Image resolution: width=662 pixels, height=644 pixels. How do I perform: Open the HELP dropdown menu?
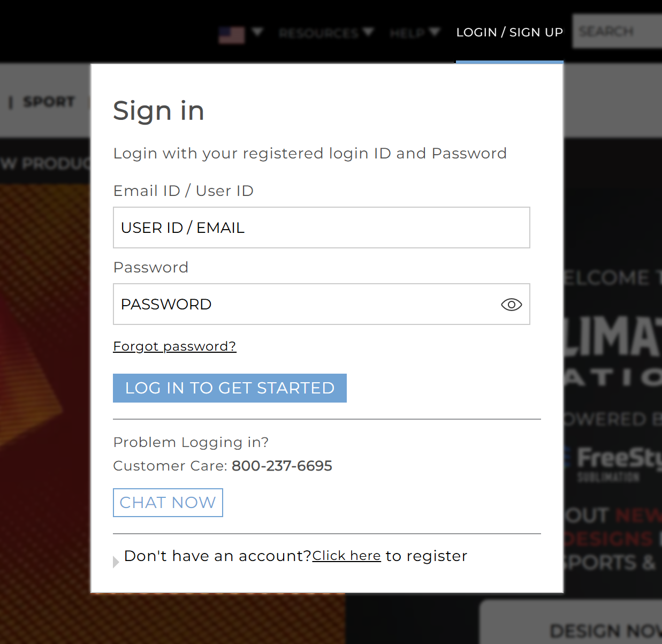[415, 33]
